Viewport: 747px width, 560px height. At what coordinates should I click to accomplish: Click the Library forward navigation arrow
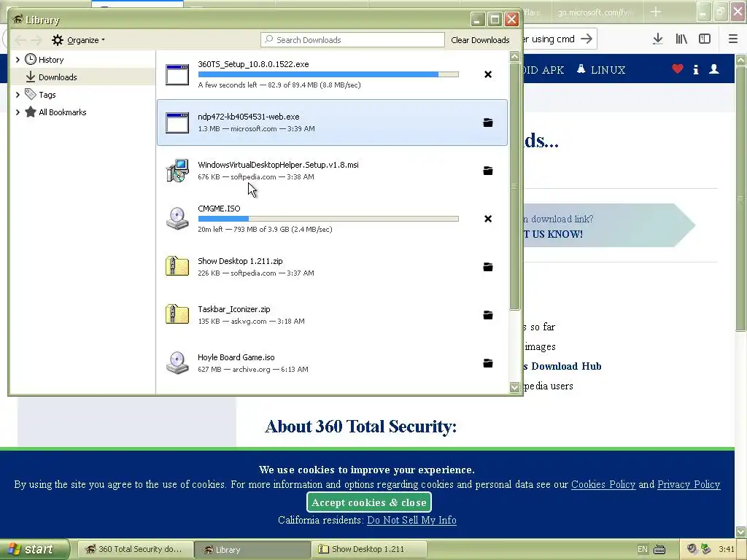36,40
